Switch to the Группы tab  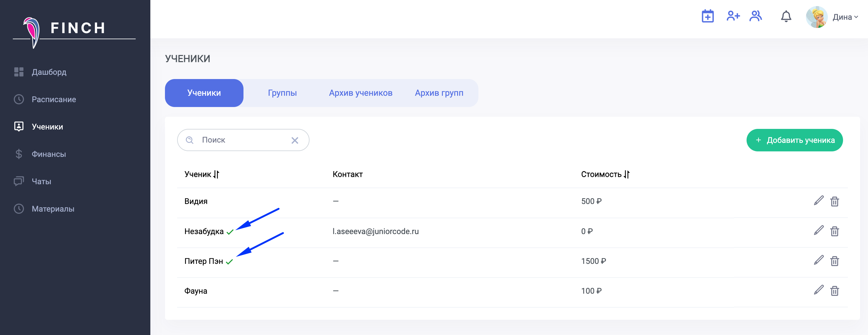[282, 93]
